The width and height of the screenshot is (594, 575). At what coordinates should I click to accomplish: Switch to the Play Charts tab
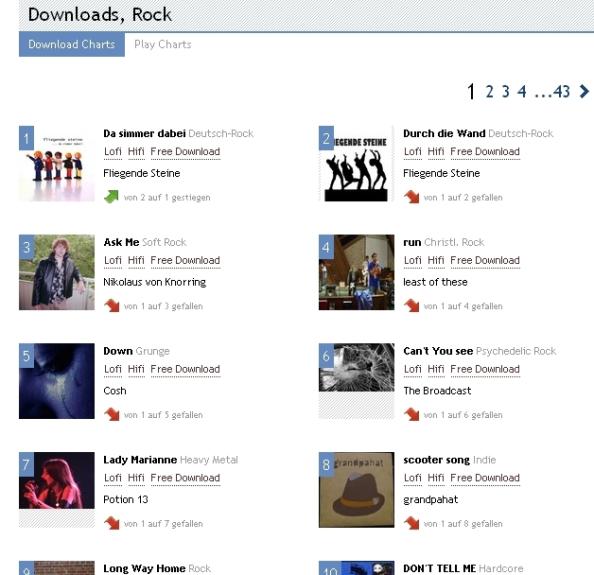(163, 44)
